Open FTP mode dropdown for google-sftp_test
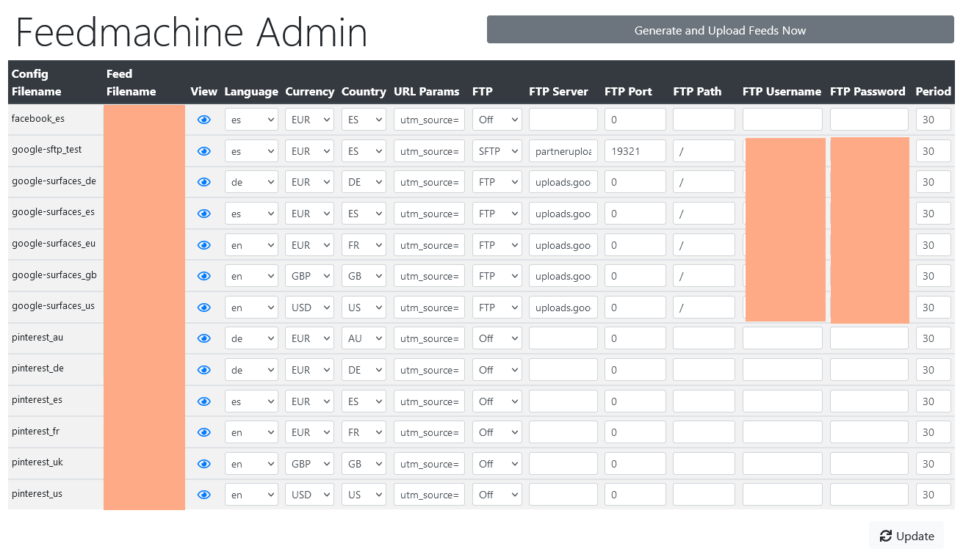The image size is (963, 560). [497, 151]
